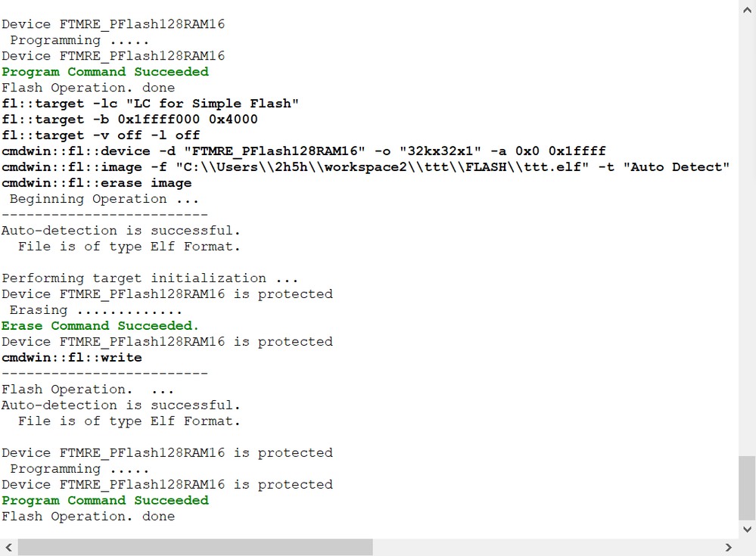Click the "cmdwin::fl::write" command line

pyautogui.click(x=72, y=358)
